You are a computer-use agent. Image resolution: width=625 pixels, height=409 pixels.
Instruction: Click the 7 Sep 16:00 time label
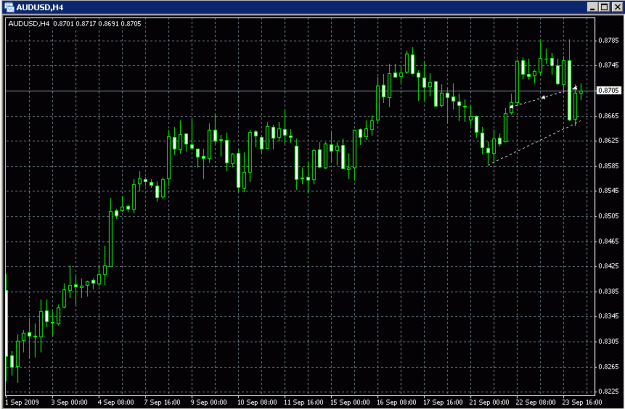click(x=162, y=402)
